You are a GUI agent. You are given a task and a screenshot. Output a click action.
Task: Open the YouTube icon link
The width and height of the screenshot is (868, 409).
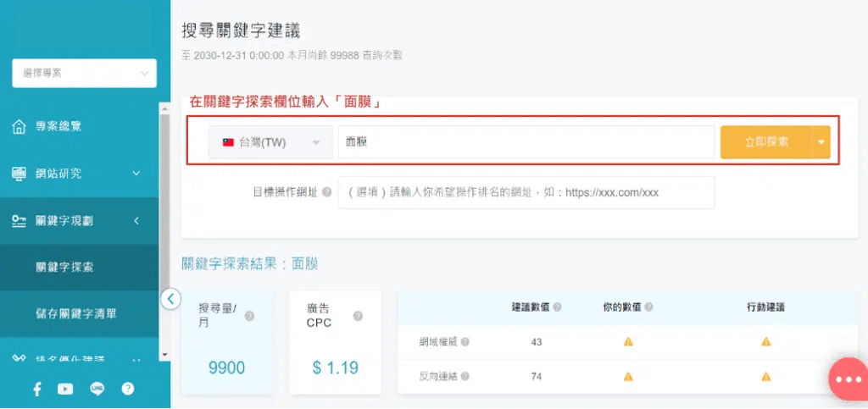coord(65,389)
